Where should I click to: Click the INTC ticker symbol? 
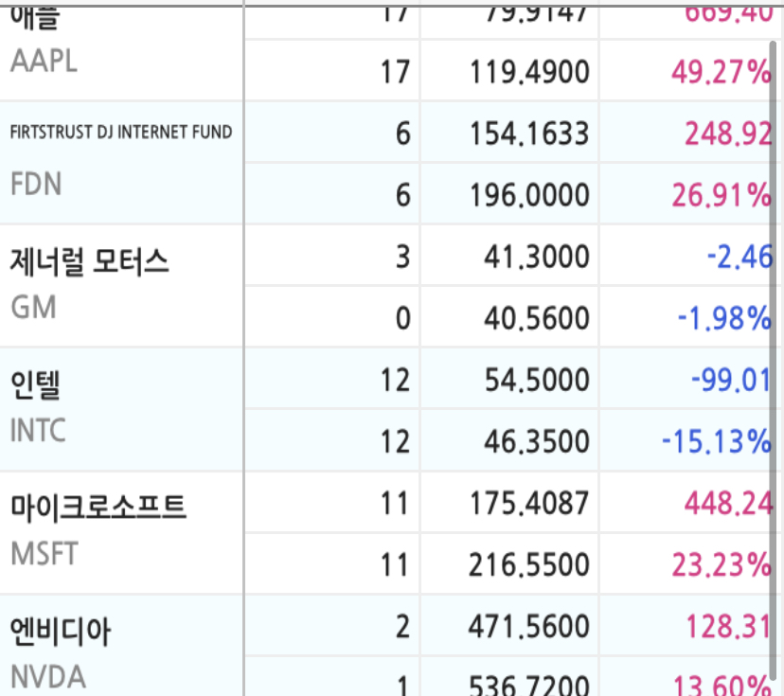[38, 431]
